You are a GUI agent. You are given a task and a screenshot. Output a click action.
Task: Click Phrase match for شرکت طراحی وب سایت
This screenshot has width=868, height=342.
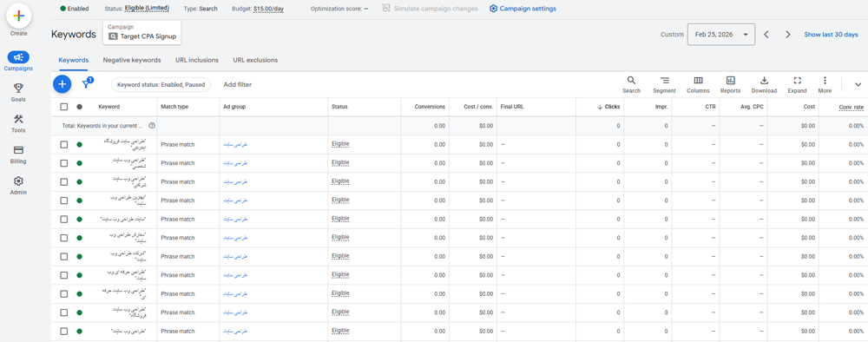coord(178,256)
